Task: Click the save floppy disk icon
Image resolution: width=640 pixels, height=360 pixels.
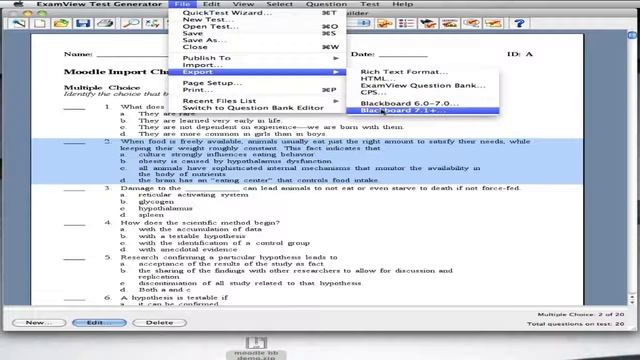Action: pos(83,23)
